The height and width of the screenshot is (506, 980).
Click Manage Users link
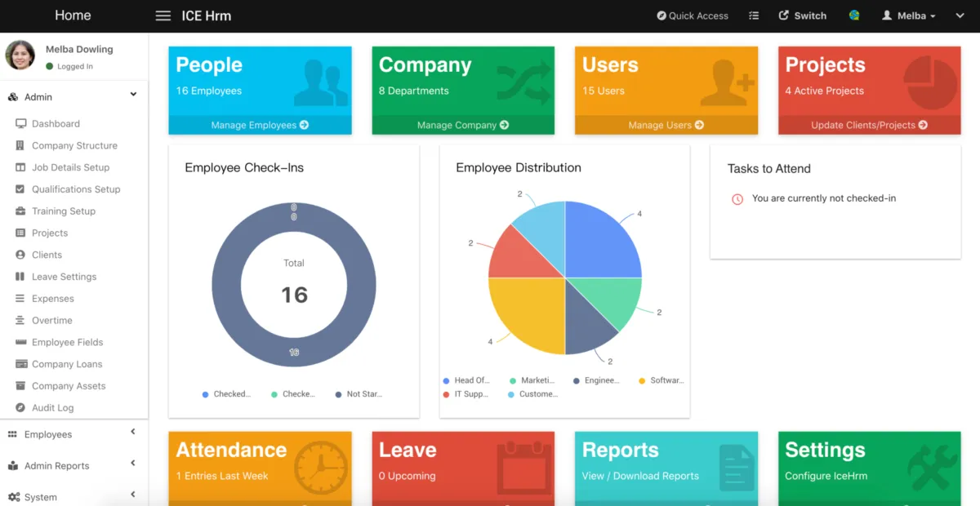pos(666,125)
